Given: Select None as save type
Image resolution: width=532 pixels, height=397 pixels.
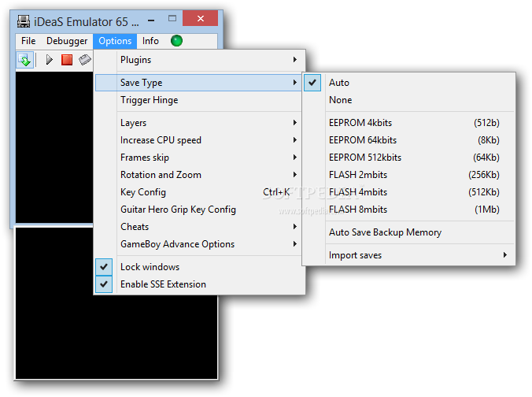Looking at the screenshot, I should point(409,100).
